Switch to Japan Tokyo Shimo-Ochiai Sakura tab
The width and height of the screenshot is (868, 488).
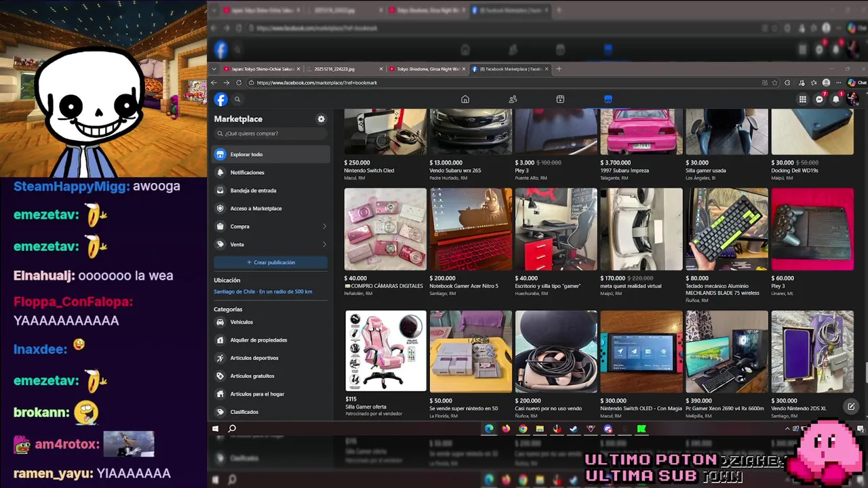(262, 68)
